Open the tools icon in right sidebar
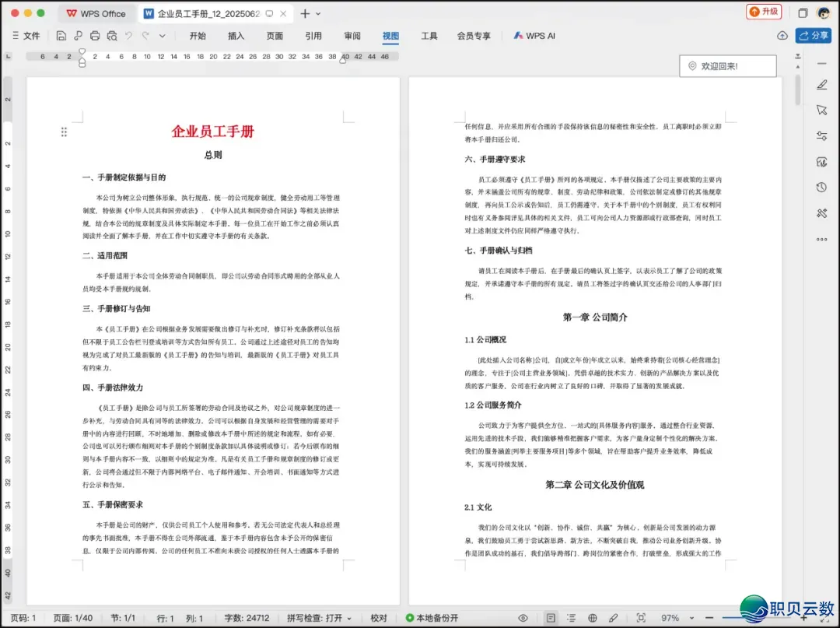Viewport: 840px width, 628px height. pos(822,212)
